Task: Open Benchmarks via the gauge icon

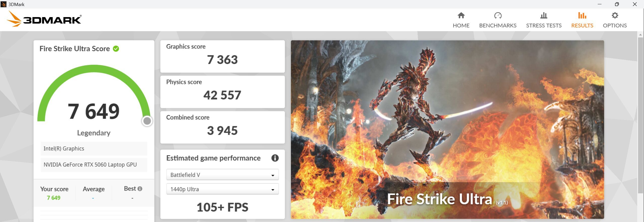Action: coord(498,16)
